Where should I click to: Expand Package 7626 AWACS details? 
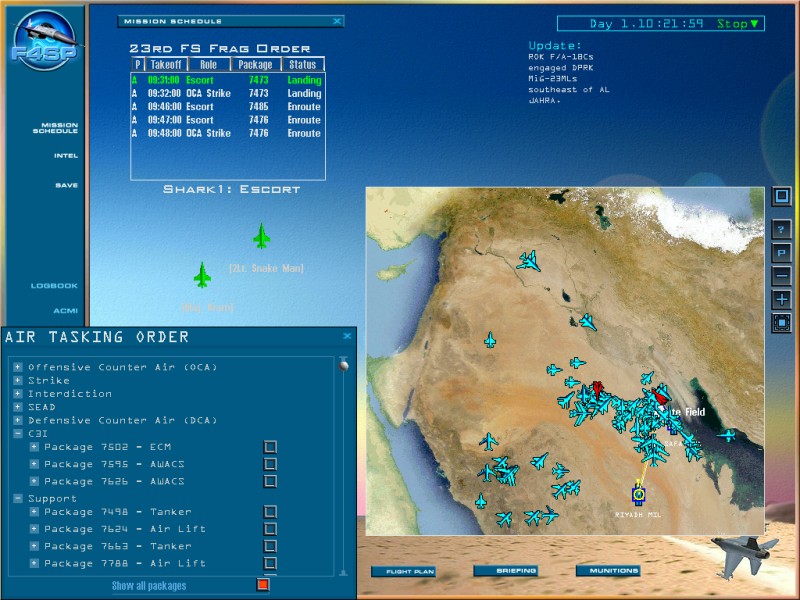[x=34, y=481]
